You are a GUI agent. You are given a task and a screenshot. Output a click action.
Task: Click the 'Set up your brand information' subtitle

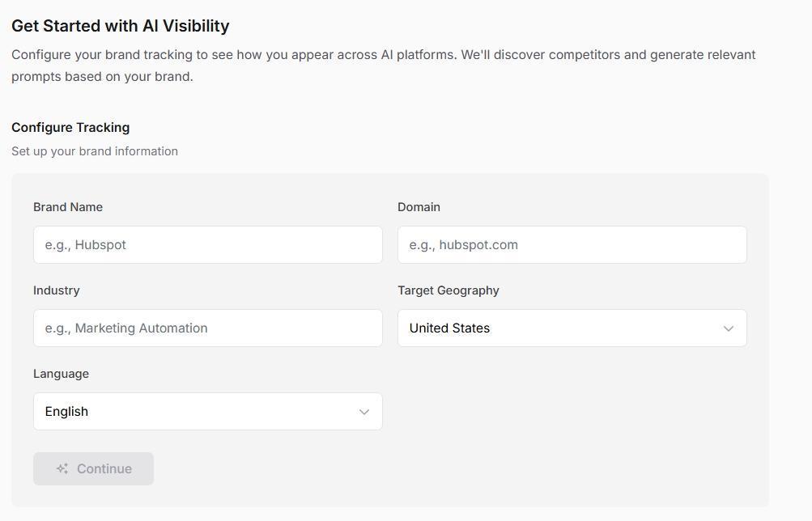95,151
